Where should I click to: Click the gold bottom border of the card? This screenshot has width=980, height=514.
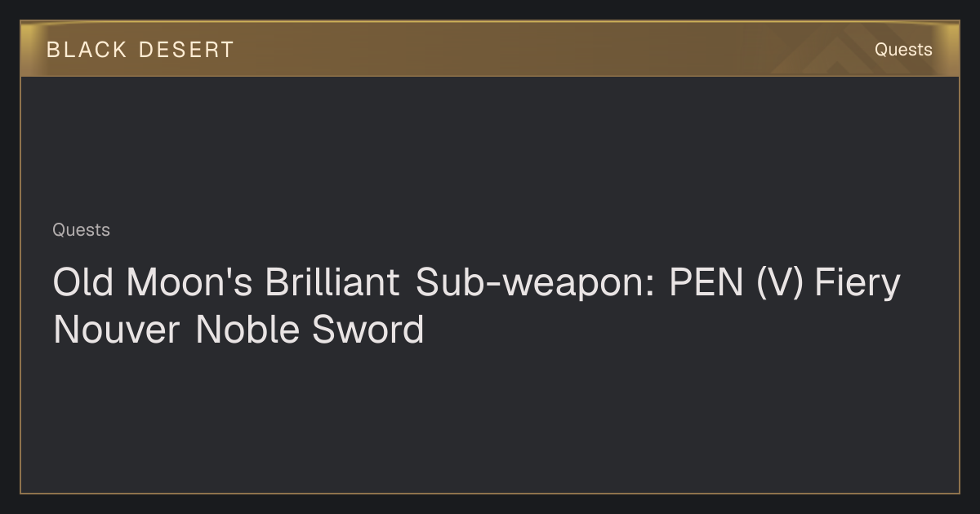(x=490, y=493)
